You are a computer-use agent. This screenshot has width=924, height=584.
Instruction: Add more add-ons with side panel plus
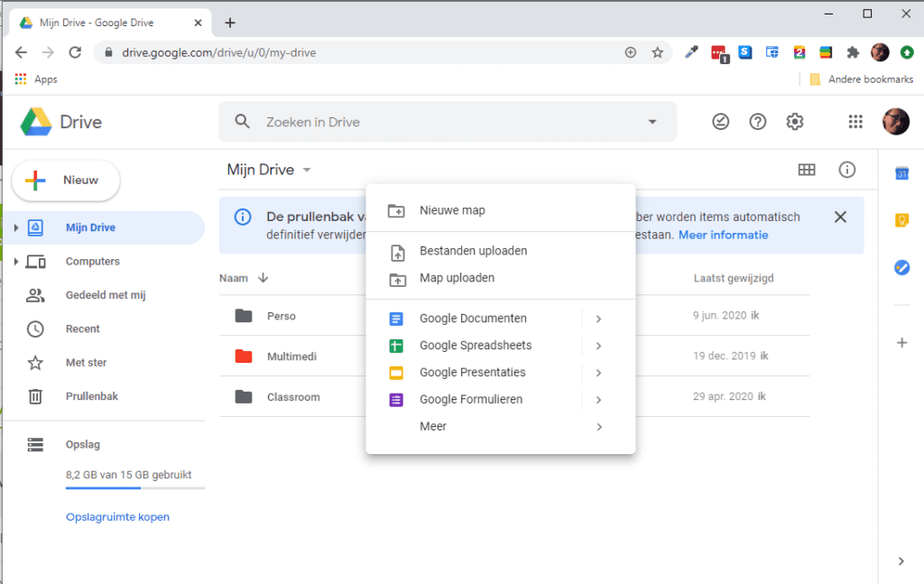pos(901,342)
